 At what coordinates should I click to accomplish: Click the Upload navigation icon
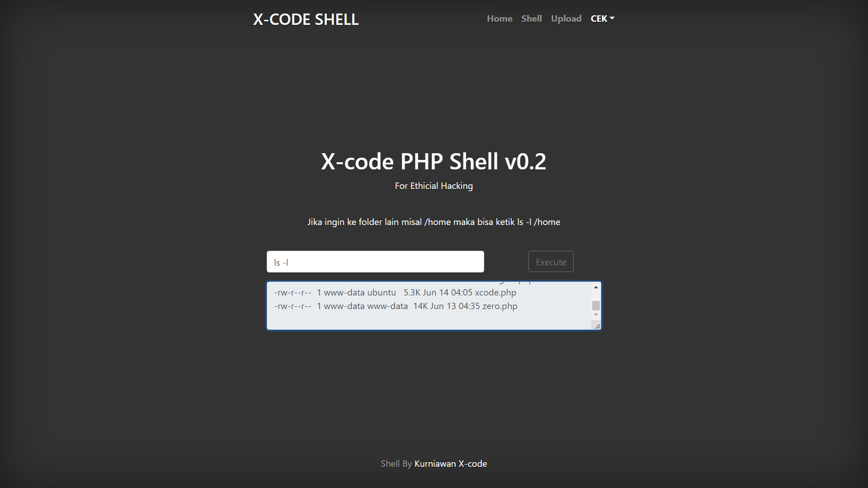coord(566,19)
